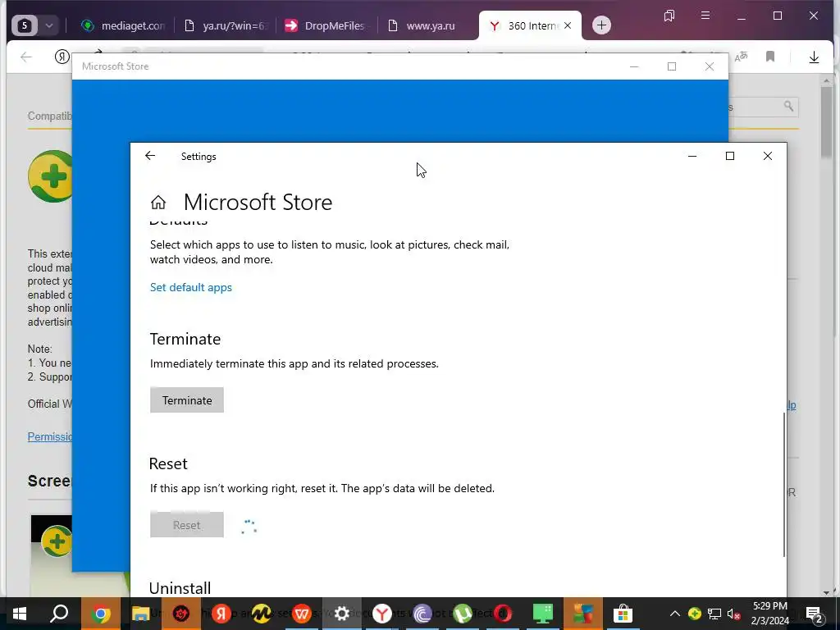This screenshot has width=840, height=630.
Task: Open uTorrent from the taskbar
Action: (x=463, y=614)
